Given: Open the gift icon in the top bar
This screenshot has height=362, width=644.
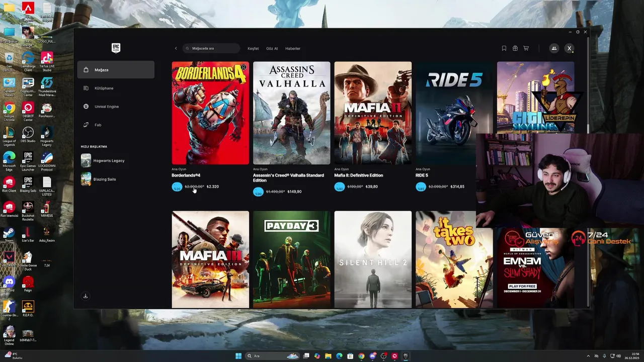Looking at the screenshot, I should pos(515,48).
